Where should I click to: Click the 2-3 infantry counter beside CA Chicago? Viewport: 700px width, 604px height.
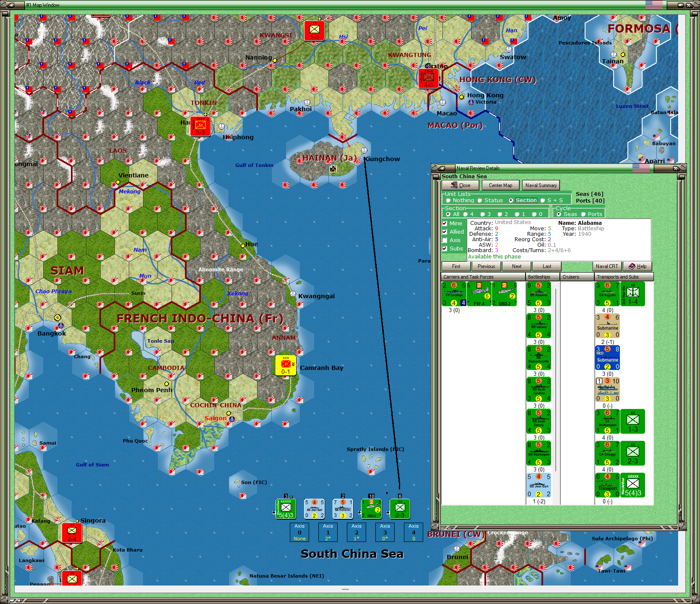632,453
